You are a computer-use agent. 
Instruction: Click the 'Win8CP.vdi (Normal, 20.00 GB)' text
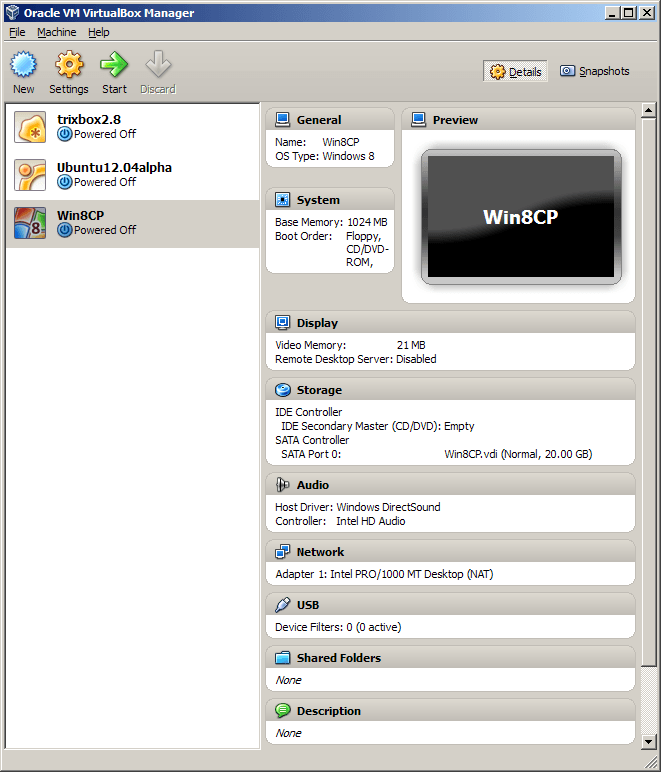518,454
